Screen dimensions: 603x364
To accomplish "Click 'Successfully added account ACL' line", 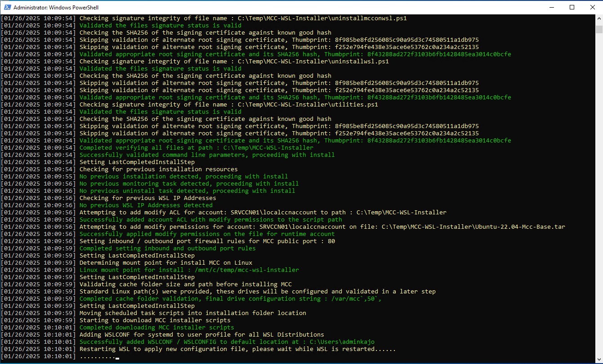I will (x=171, y=220).
